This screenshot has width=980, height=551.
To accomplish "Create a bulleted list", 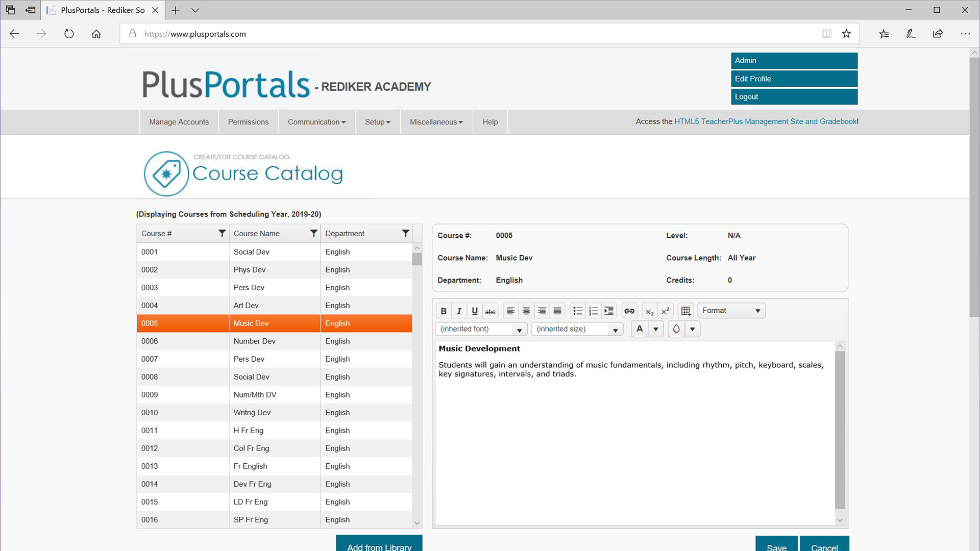I will [x=577, y=310].
